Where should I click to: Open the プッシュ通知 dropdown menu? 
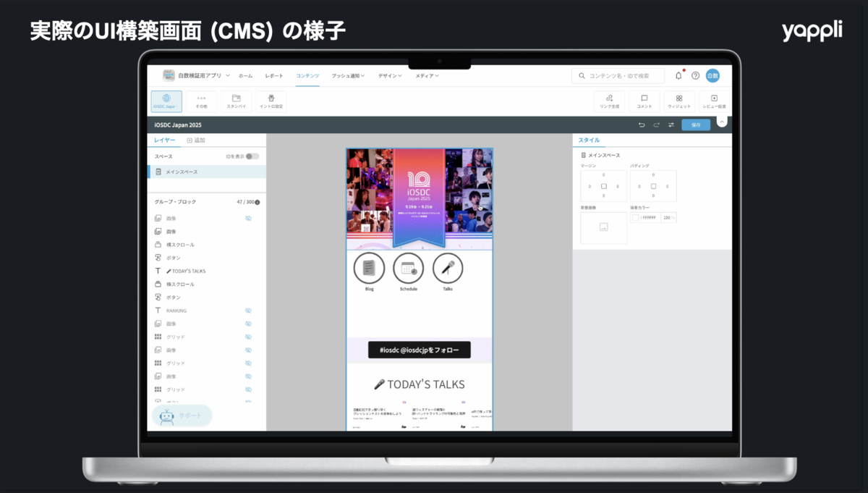pos(348,75)
